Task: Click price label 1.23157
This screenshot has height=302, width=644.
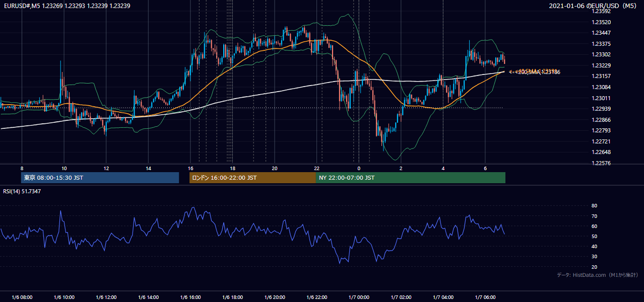Action: coord(601,77)
